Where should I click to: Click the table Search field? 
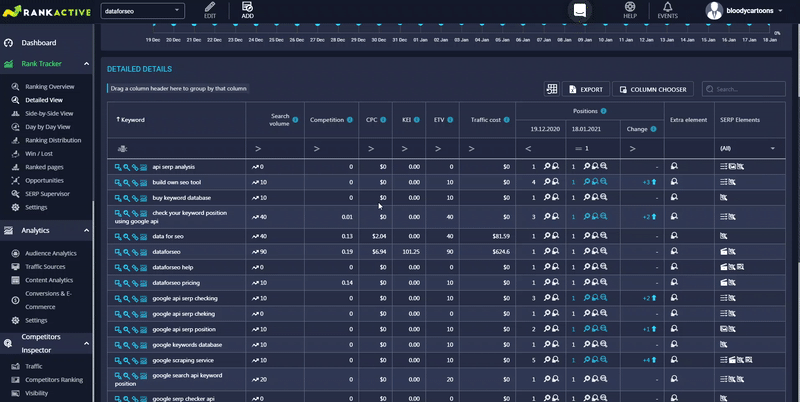point(744,89)
